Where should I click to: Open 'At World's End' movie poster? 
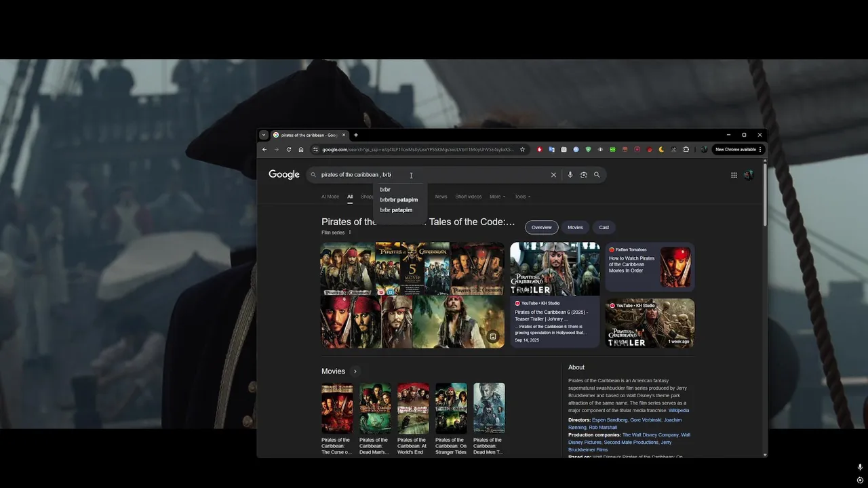pos(413,408)
